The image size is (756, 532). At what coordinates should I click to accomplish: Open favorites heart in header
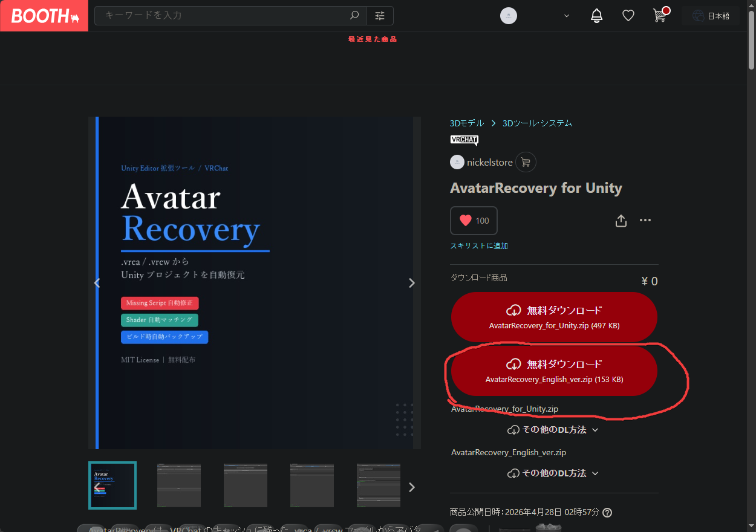628,16
